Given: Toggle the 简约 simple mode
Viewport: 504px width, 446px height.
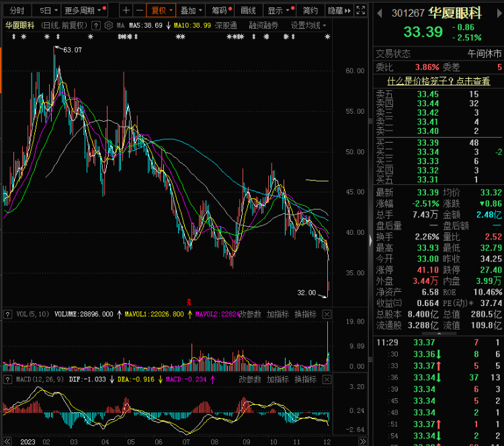Looking at the screenshot, I should [x=310, y=11].
